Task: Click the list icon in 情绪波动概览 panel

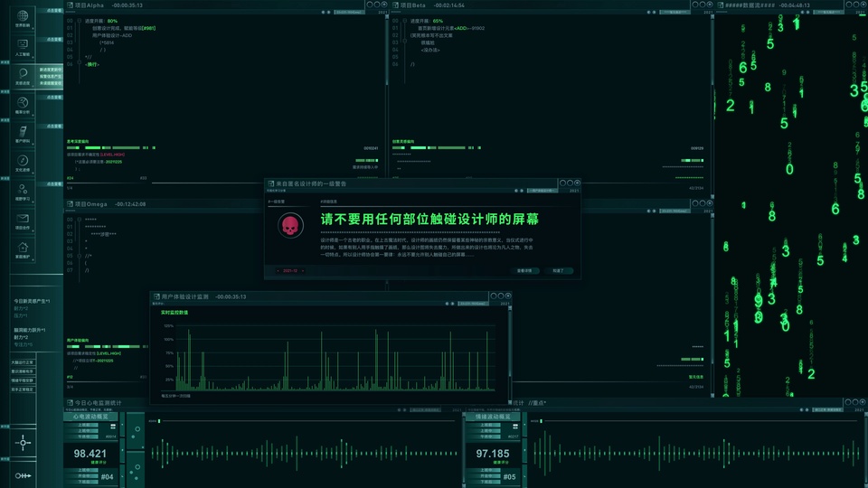Action: (x=515, y=427)
